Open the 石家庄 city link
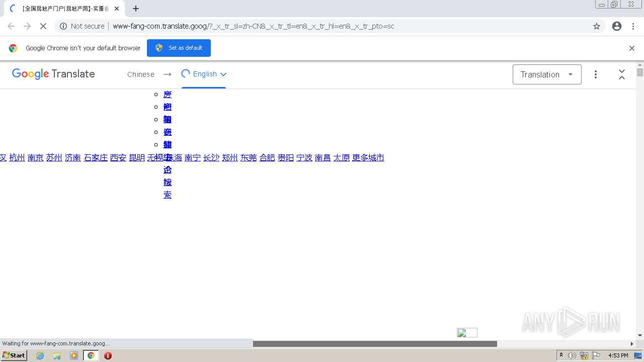 click(96, 158)
